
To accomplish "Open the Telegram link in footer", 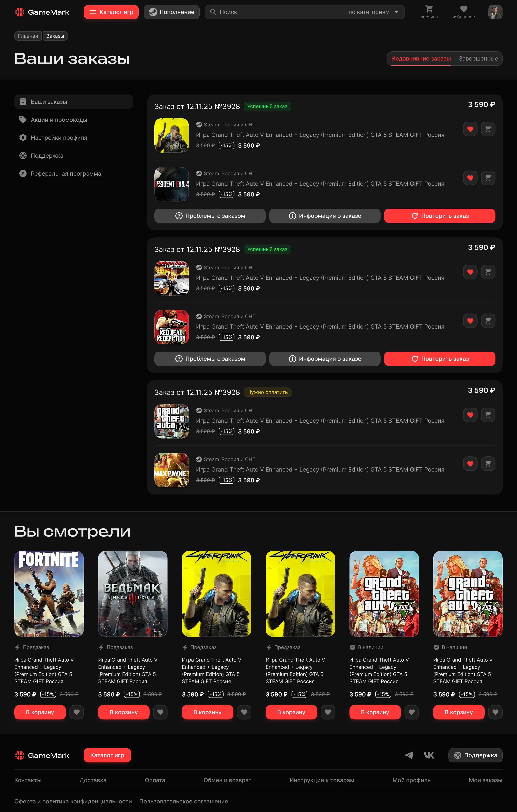I will point(409,755).
